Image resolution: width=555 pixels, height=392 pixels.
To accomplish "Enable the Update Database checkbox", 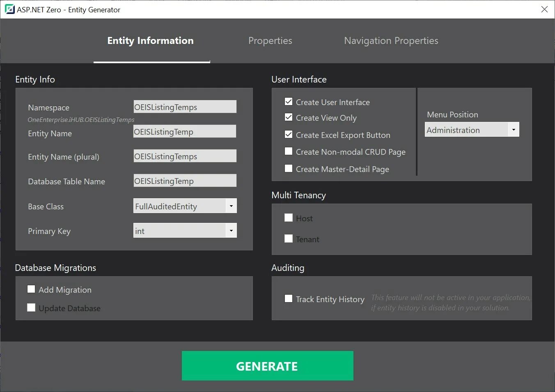I will pos(31,307).
